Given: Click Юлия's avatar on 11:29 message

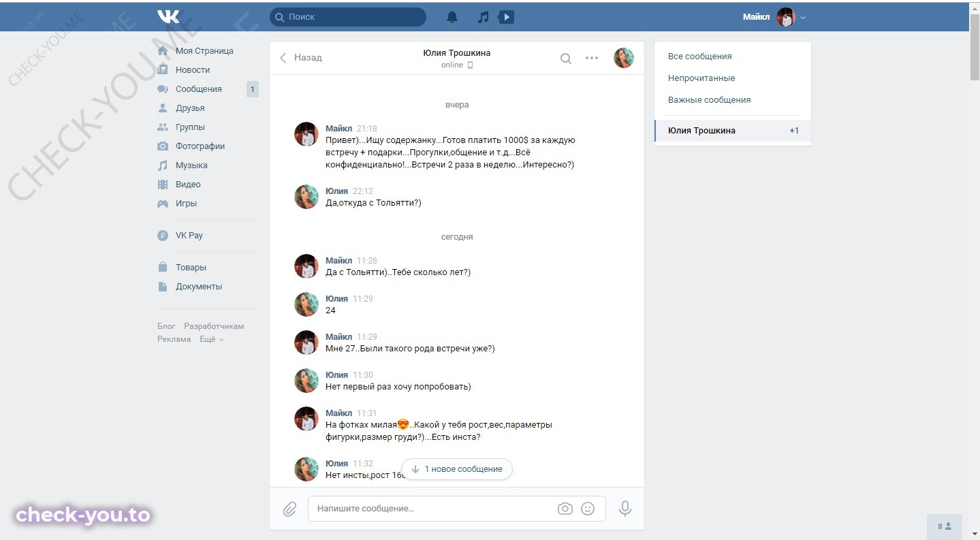Looking at the screenshot, I should 306,304.
